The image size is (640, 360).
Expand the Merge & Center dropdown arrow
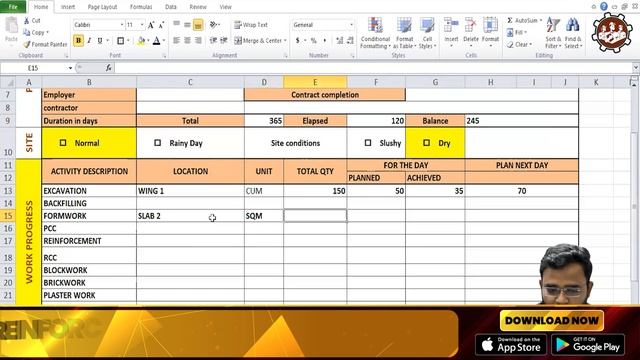(285, 40)
